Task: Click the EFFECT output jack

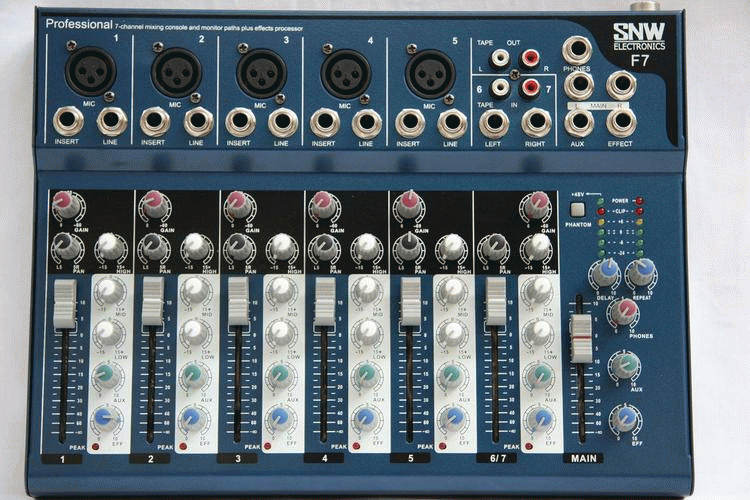Action: [x=621, y=122]
